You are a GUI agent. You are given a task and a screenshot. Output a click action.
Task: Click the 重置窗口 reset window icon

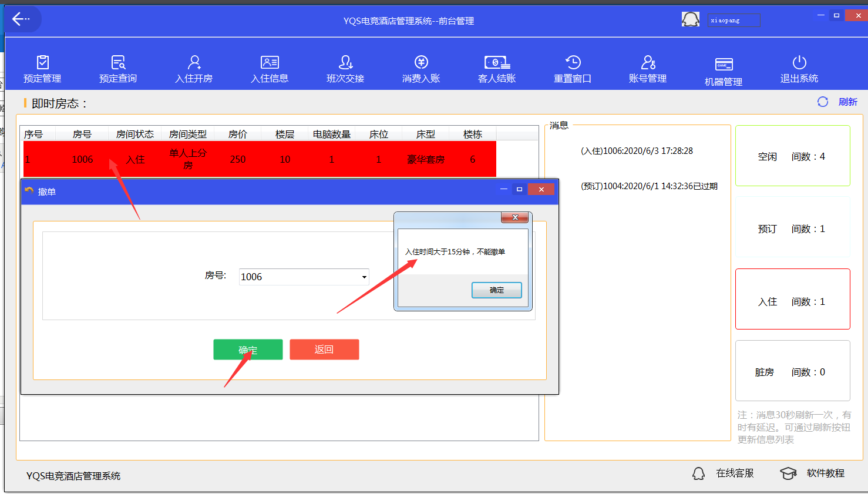[573, 69]
